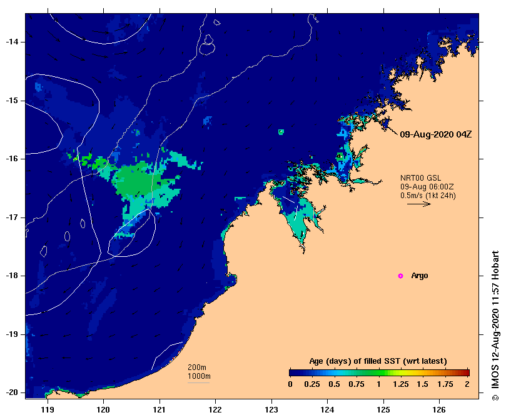Click the dark blue end of colorbar
The width and height of the screenshot is (506, 420).
294,373
